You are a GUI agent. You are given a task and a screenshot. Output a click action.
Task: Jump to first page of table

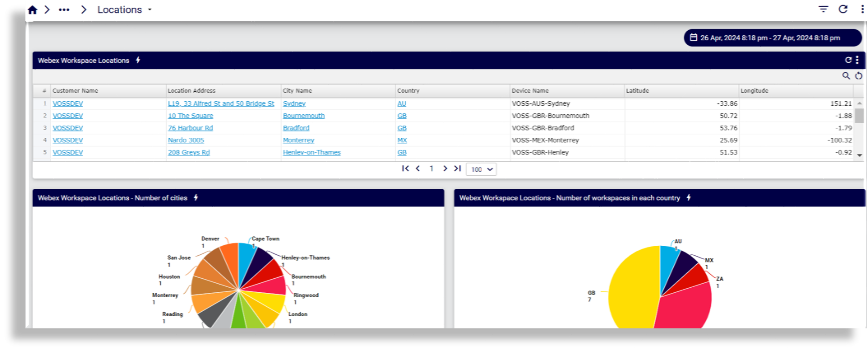(x=405, y=168)
